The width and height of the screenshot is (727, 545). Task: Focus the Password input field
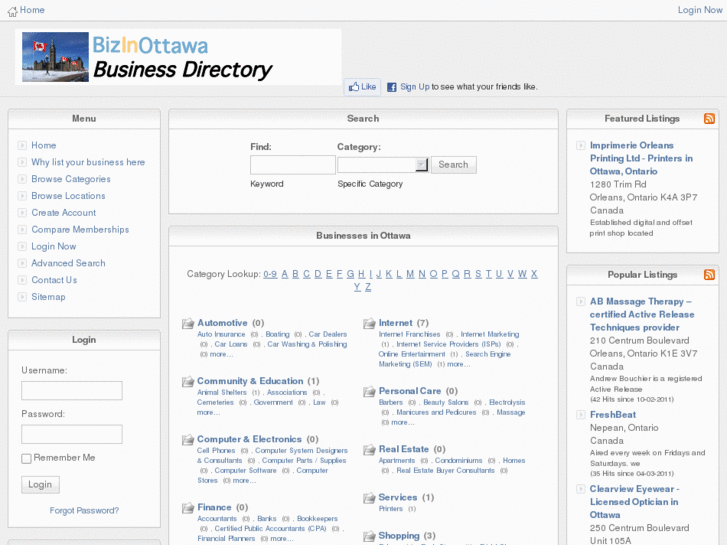click(72, 434)
